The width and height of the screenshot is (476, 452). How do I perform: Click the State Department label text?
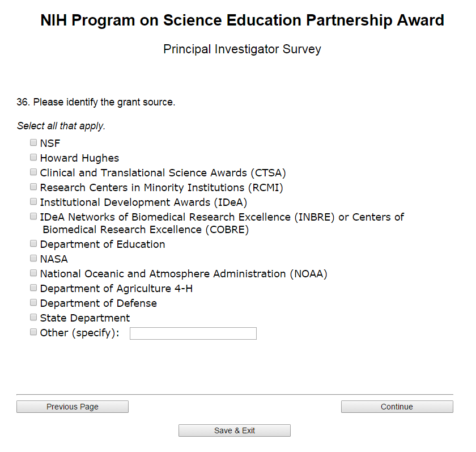[85, 318]
